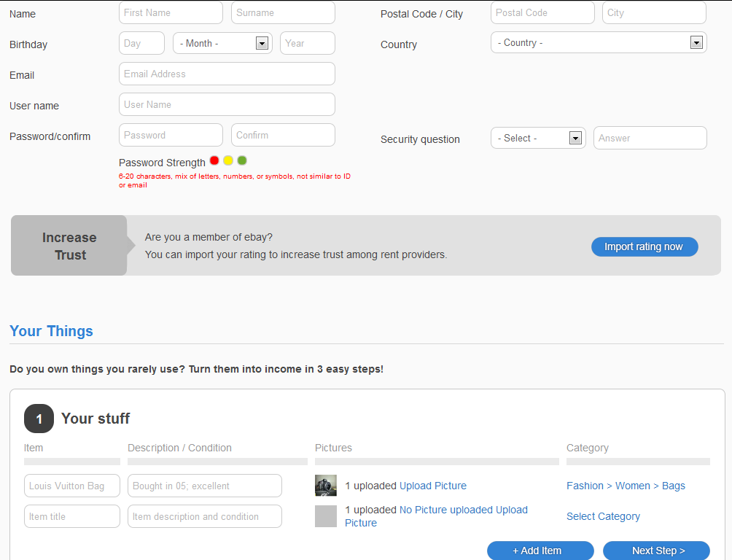Image resolution: width=732 pixels, height=560 pixels.
Task: Open the camera picture thumbnail
Action: coord(326,486)
